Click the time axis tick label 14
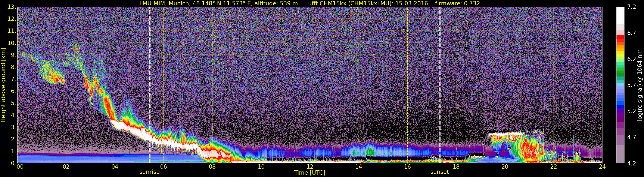Screen dimensions: 644x177 [x=358, y=167]
